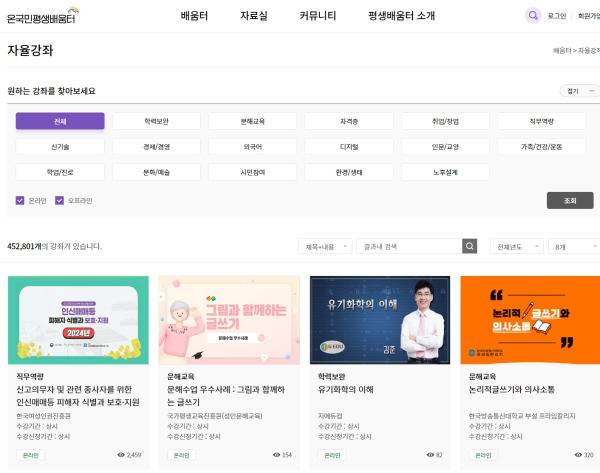Toggle the 오프라인 checkbox
Screen dimensions: 600x473
pyautogui.click(x=59, y=200)
